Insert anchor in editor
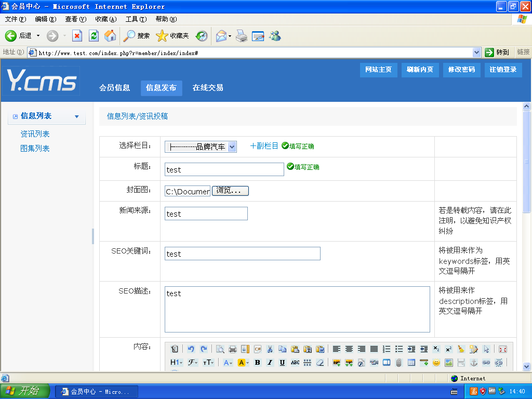This screenshot has height=399, width=532. pyautogui.click(x=474, y=362)
